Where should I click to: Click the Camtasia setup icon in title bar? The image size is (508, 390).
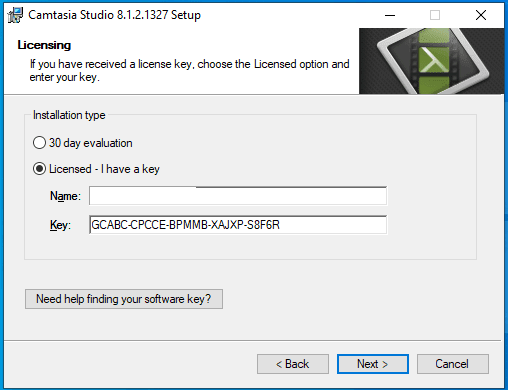coord(15,15)
